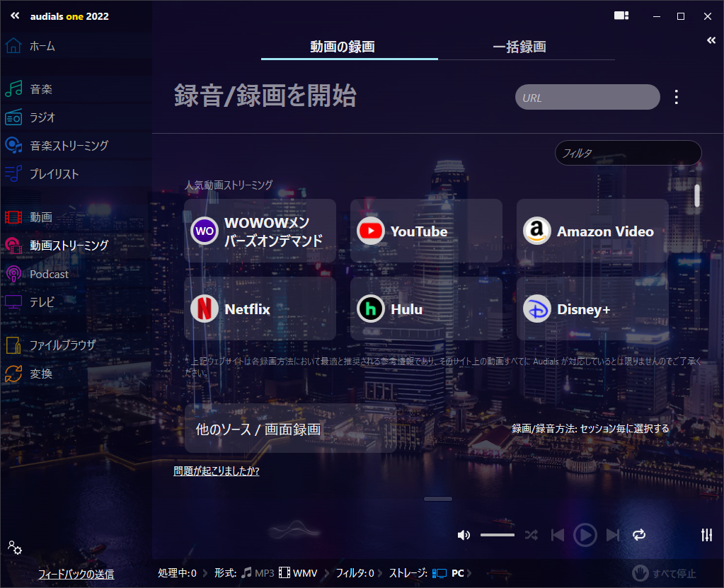
Task: Open the 変換 converter icon
Action: (x=13, y=374)
